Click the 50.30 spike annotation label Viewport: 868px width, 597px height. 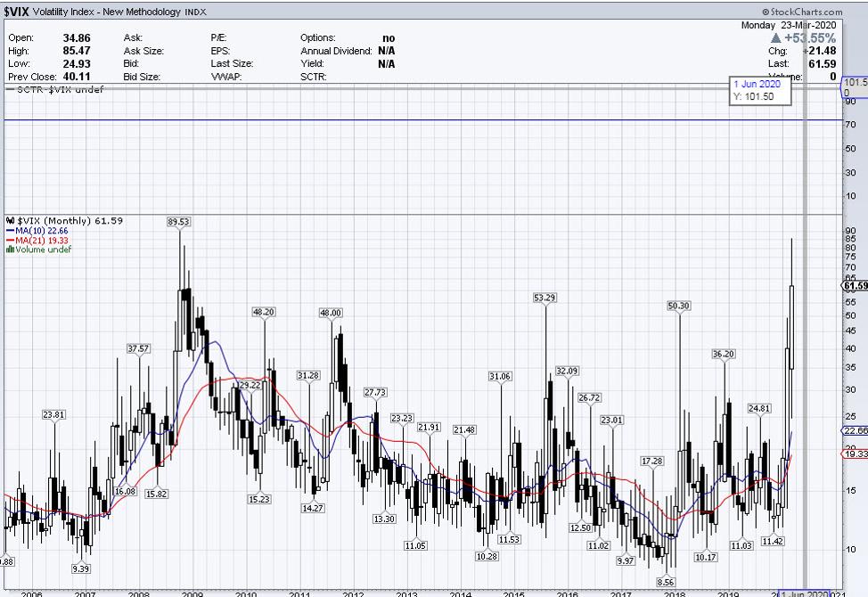tap(679, 306)
